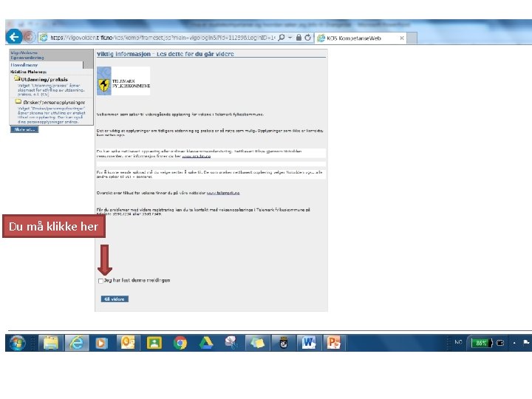Open the Utdanning/praksis folder icon
Image resolution: width=532 pixels, height=399 pixels.
point(17,79)
